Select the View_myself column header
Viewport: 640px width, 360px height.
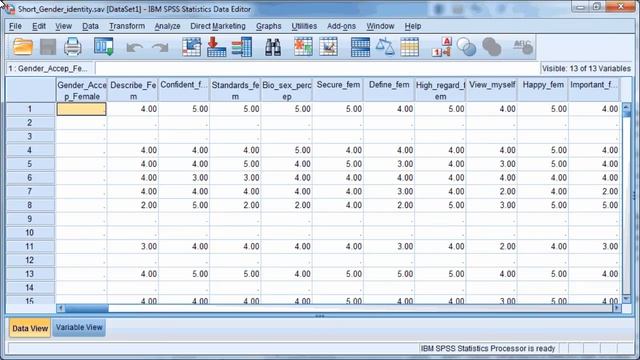[x=492, y=90]
